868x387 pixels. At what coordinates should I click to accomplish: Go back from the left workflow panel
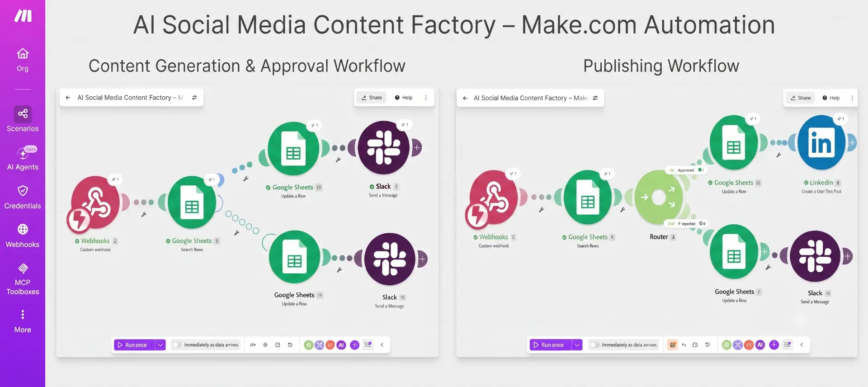point(68,98)
